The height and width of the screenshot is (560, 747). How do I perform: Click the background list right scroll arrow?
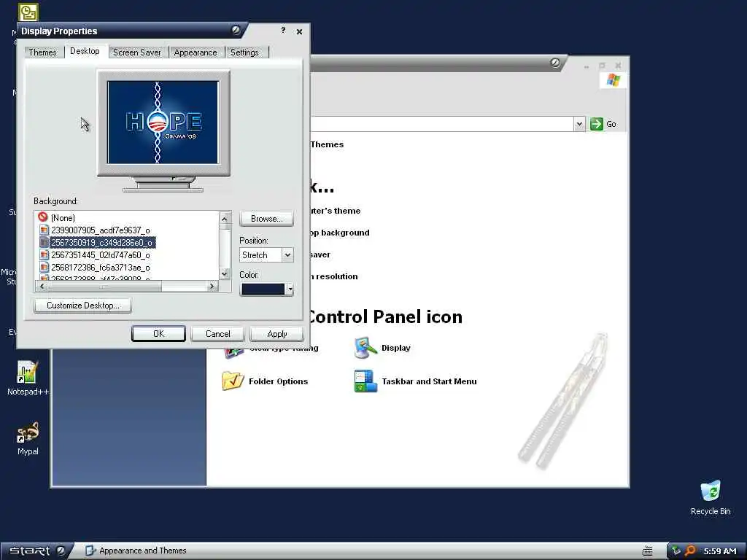tap(212, 286)
